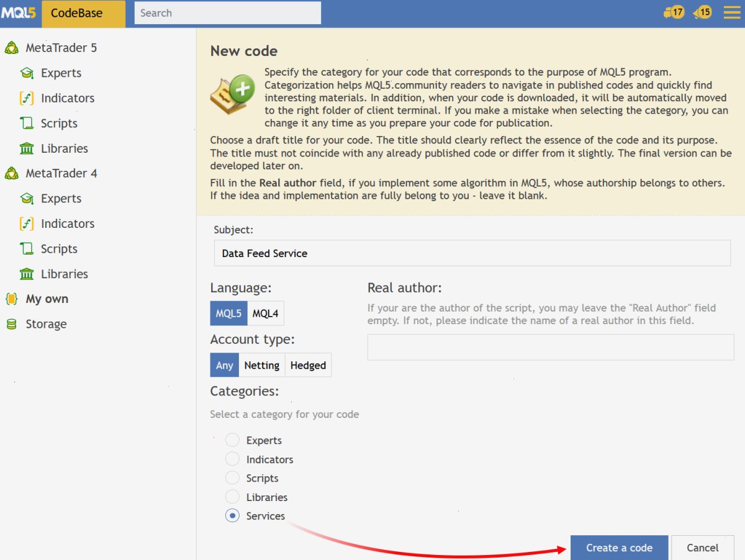Image resolution: width=745 pixels, height=560 pixels.
Task: Click the MetaTrader 4 Libraries icon
Action: click(27, 274)
